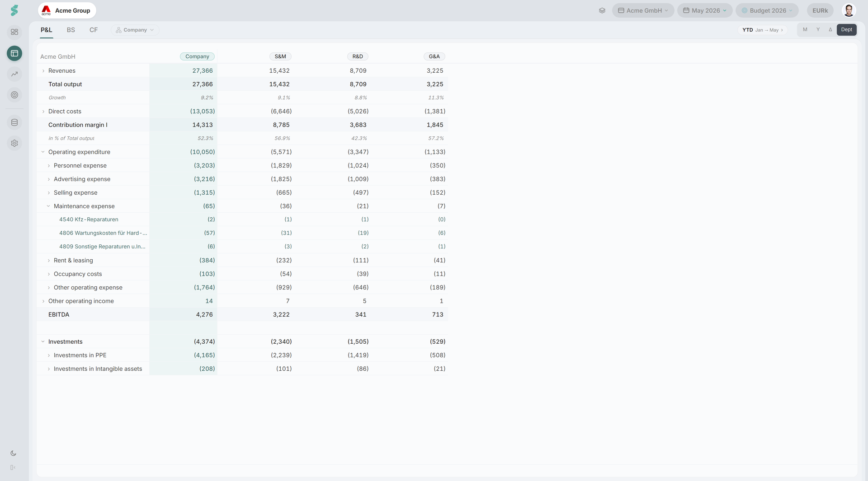Image resolution: width=868 pixels, height=481 pixels.
Task: Select the reports table icon in sidebar
Action: click(14, 53)
